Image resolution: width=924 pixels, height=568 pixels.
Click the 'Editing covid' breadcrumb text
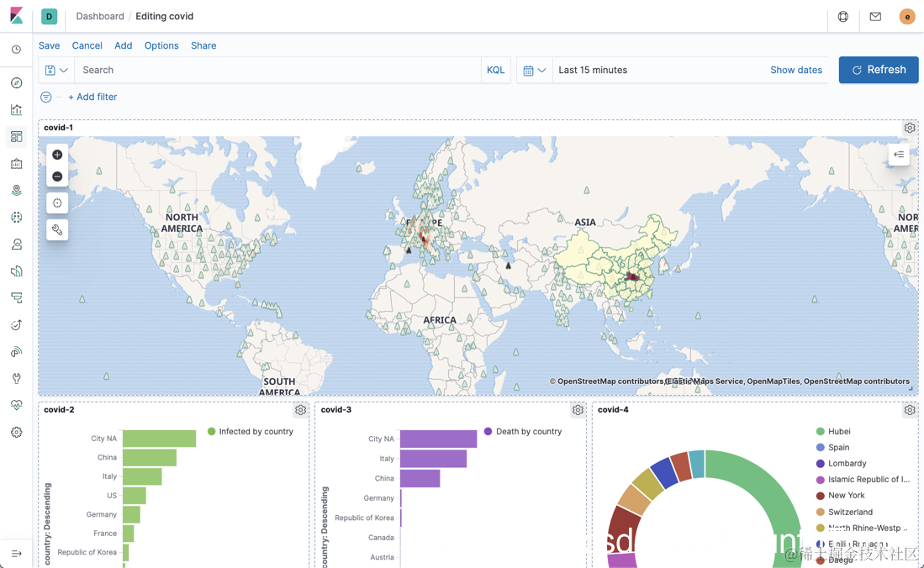165,17
